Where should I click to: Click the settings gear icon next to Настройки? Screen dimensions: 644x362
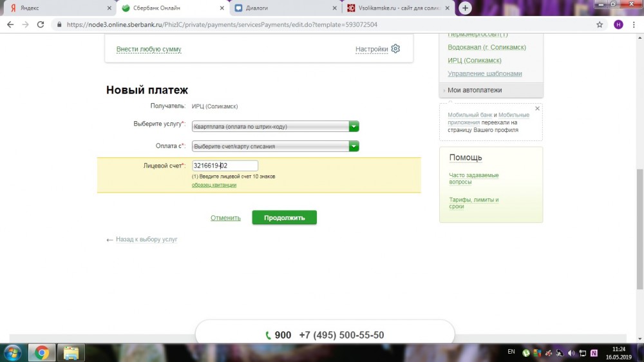[395, 49]
